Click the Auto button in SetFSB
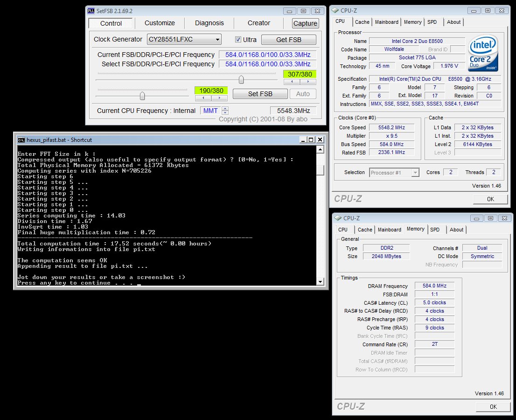Viewport: 516px width, 420px height. coord(303,94)
